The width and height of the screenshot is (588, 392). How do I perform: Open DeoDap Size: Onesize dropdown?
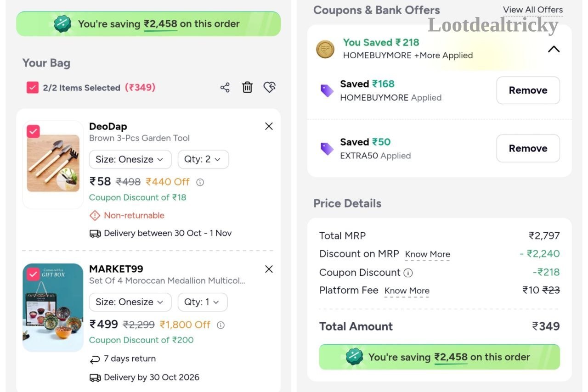coord(130,159)
